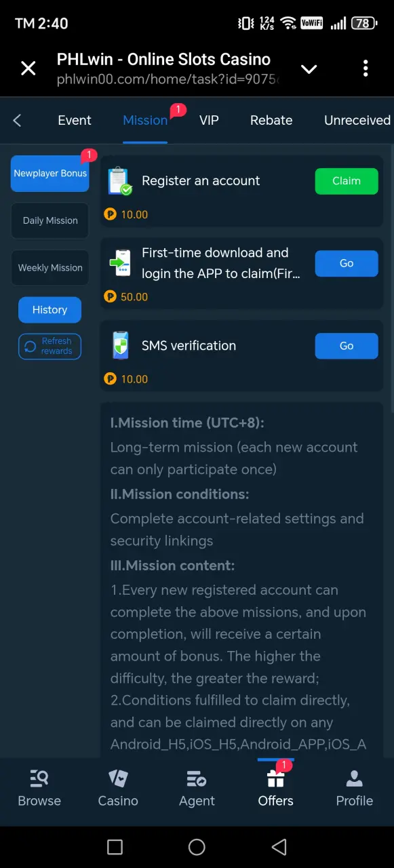Open the Offers gift icon
394x868 pixels.
(275, 778)
